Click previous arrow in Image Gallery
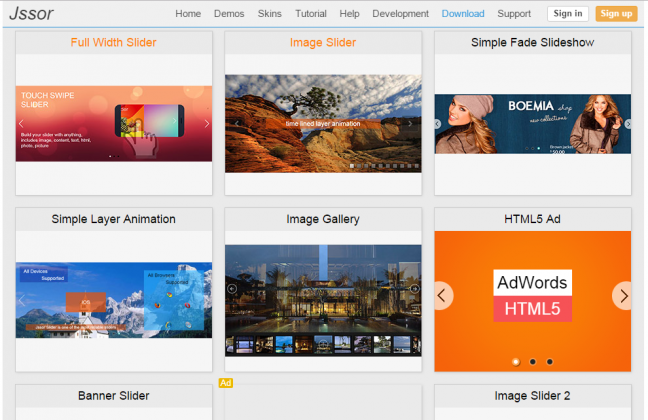Screen dimensions: 648x420 [232, 289]
